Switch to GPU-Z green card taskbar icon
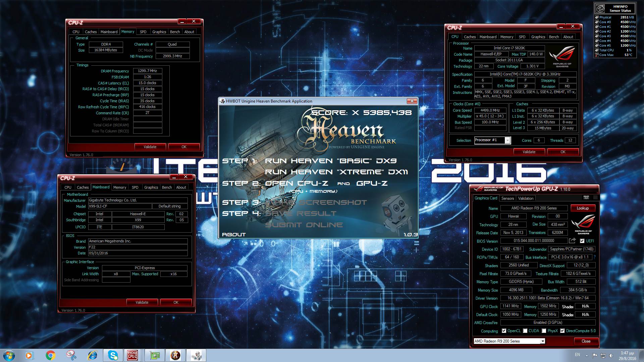644x362 pixels. point(155,355)
